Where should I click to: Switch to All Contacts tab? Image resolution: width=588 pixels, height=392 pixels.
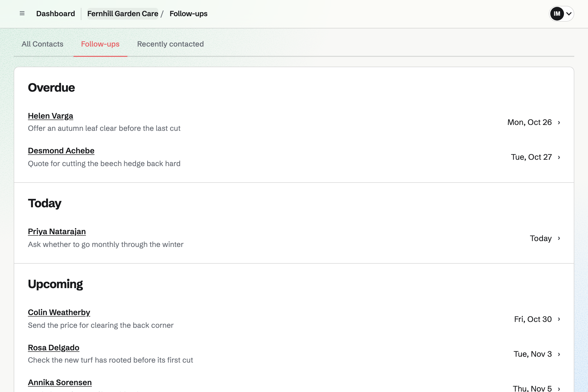click(x=42, y=44)
